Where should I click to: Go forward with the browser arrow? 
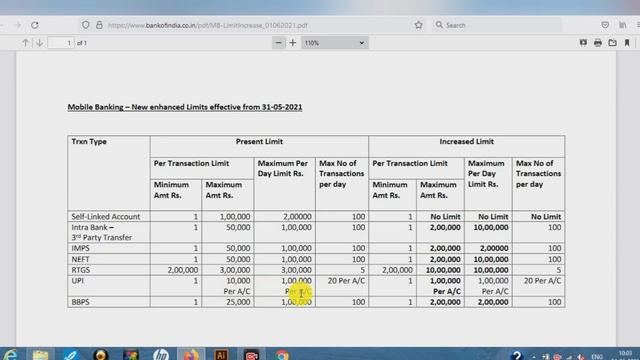pyautogui.click(x=18, y=25)
